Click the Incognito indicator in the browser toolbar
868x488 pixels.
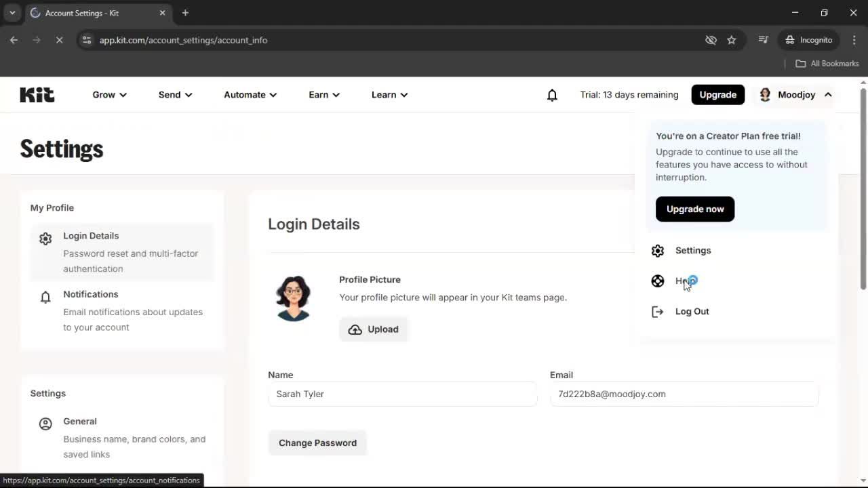pyautogui.click(x=808, y=40)
